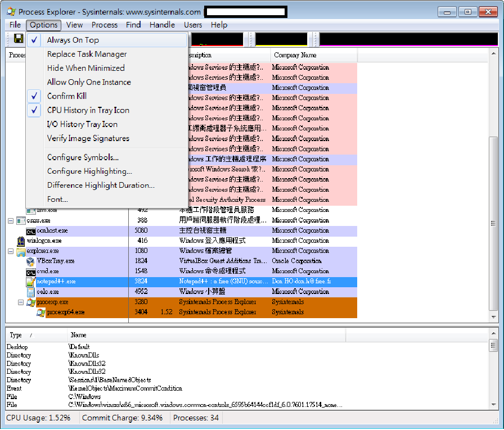Viewport: 504px width, 430px height.
Task: Collapse the explorer.exe tree node
Action: (11, 251)
